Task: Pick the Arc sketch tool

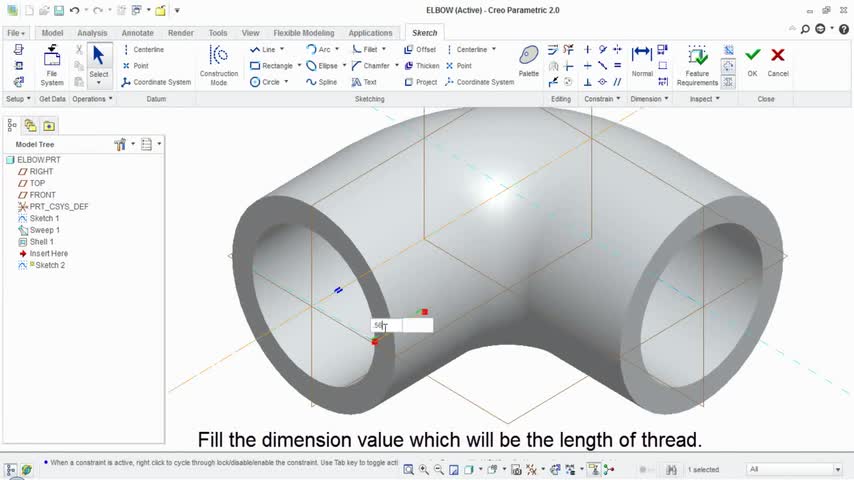Action: coord(319,50)
